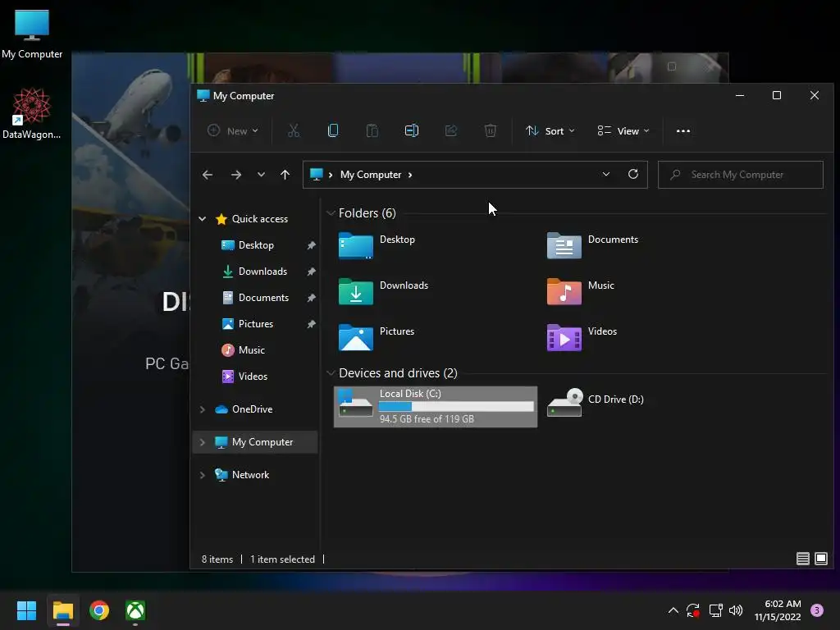Open the View dropdown menu
840x630 pixels.
pos(623,130)
